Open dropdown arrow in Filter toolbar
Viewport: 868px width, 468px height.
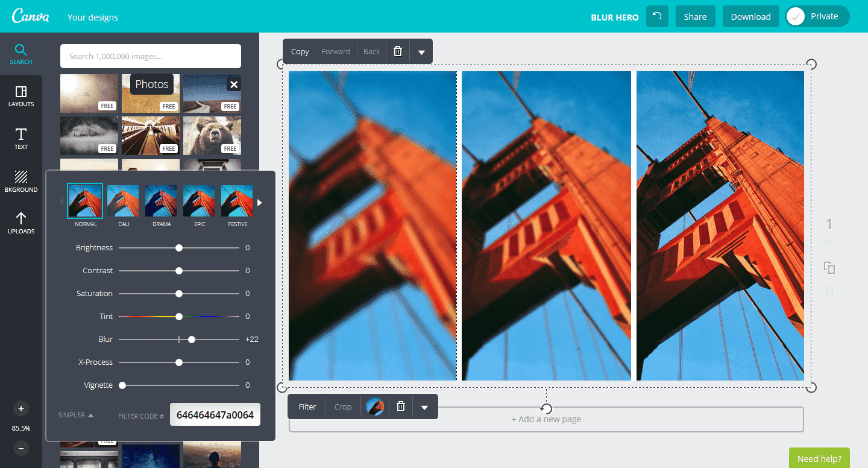(424, 407)
